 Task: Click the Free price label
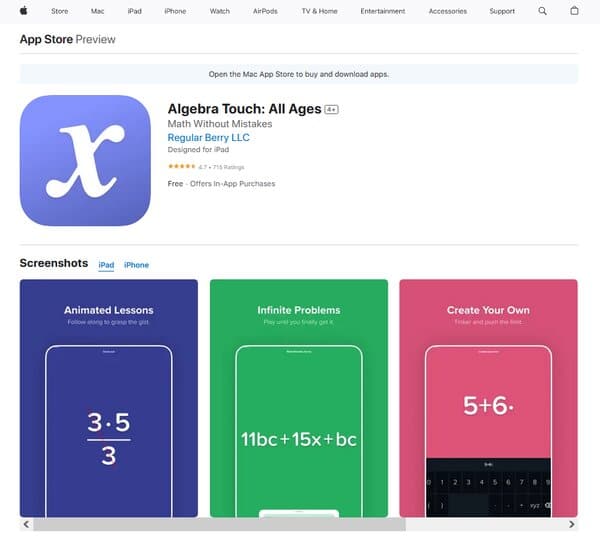175,184
